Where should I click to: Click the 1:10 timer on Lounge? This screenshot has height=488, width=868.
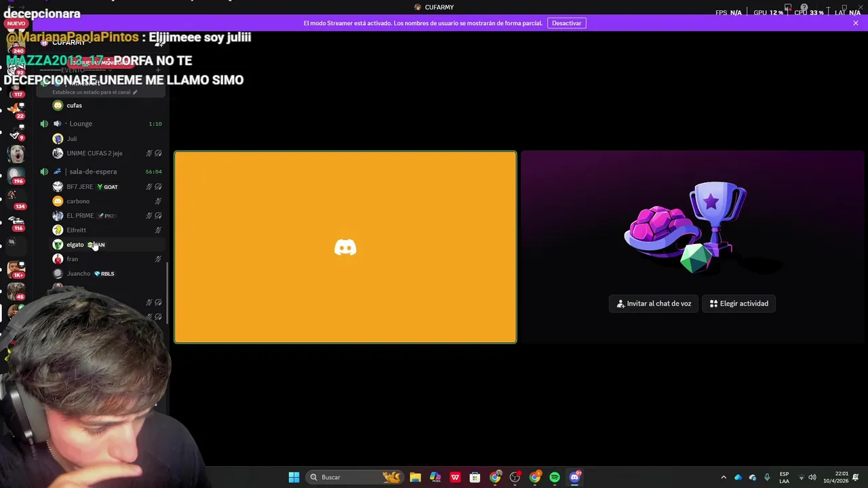[155, 124]
